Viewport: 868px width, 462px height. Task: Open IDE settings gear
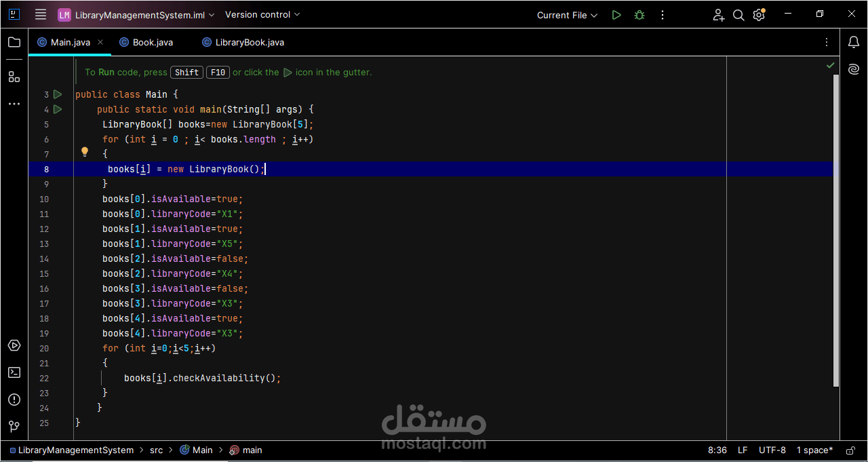tap(759, 15)
